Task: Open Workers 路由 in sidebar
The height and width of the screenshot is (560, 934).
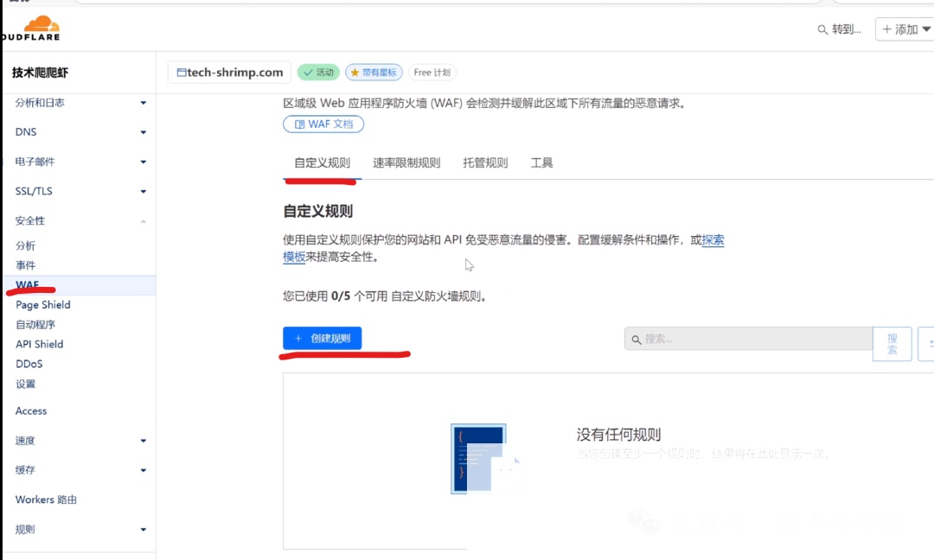Action: point(46,500)
